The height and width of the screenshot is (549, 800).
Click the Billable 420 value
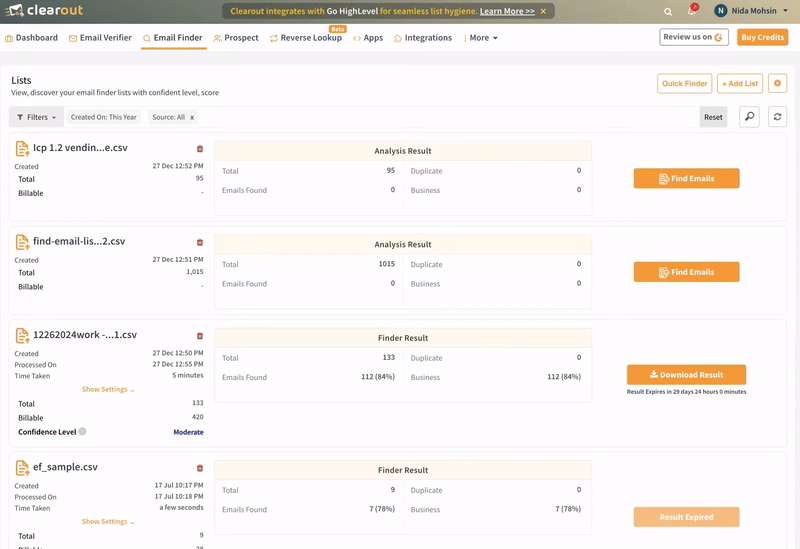198,417
